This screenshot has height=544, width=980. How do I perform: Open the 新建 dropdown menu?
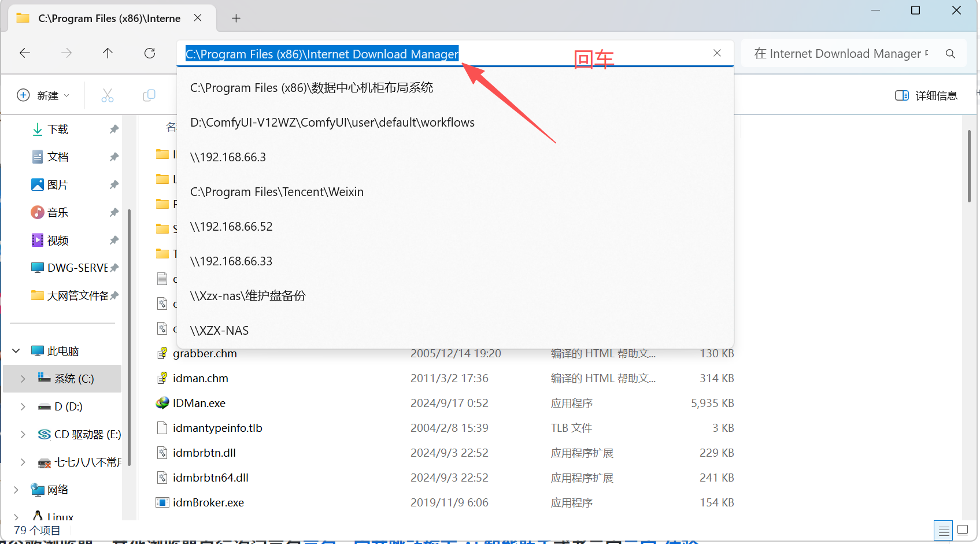pos(43,95)
